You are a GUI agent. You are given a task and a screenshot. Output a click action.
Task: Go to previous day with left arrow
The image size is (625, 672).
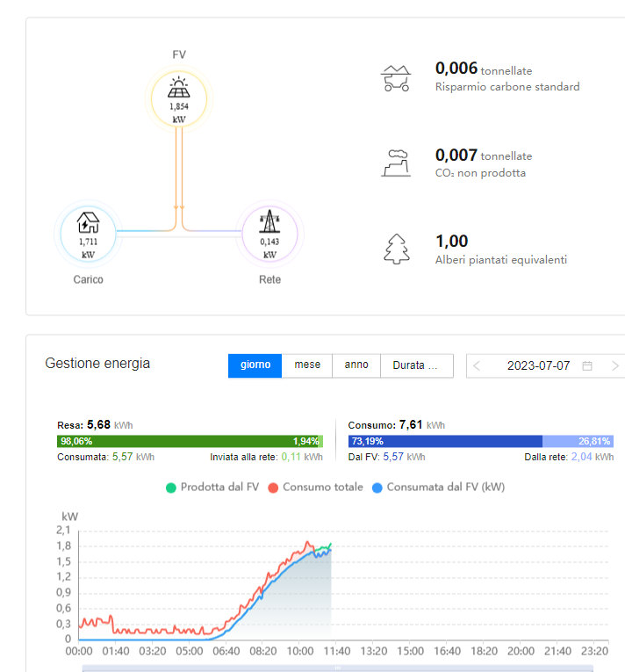pos(477,365)
